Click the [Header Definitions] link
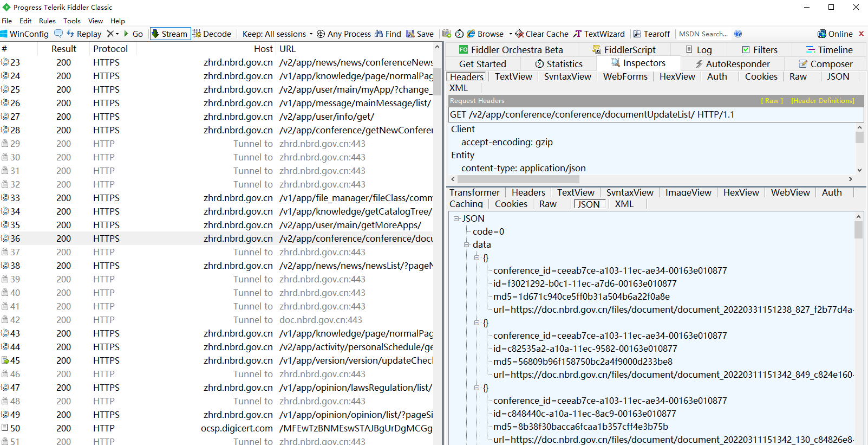The height and width of the screenshot is (445, 868). pyautogui.click(x=823, y=101)
